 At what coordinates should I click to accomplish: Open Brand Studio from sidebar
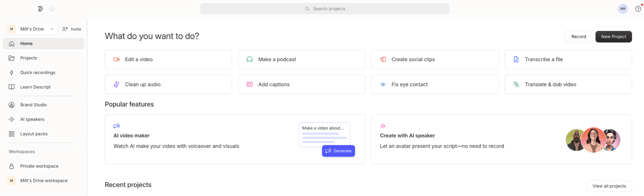pos(33,105)
